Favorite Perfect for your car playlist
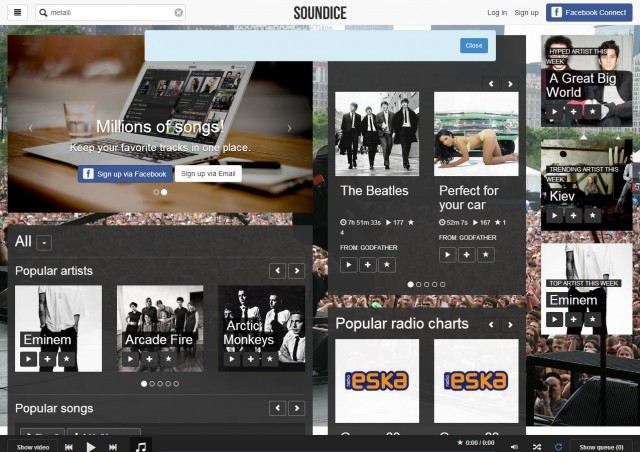 click(x=486, y=255)
